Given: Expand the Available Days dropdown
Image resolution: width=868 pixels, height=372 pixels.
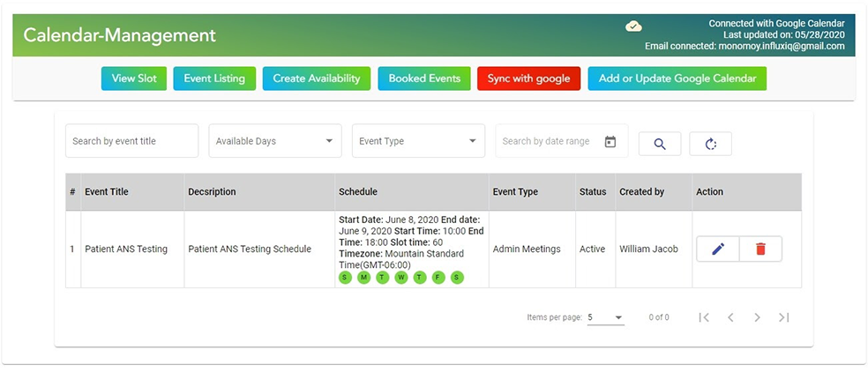Looking at the screenshot, I should [274, 141].
